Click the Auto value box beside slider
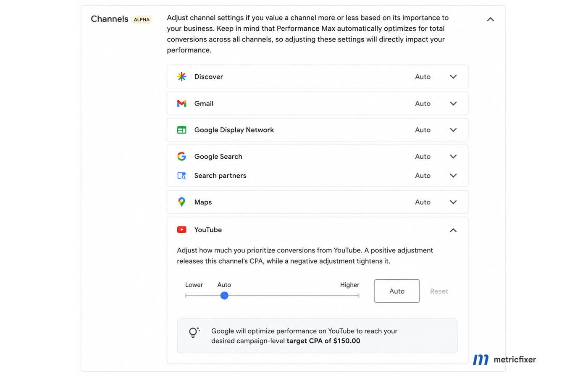Image resolution: width=588 pixels, height=378 pixels. click(397, 291)
